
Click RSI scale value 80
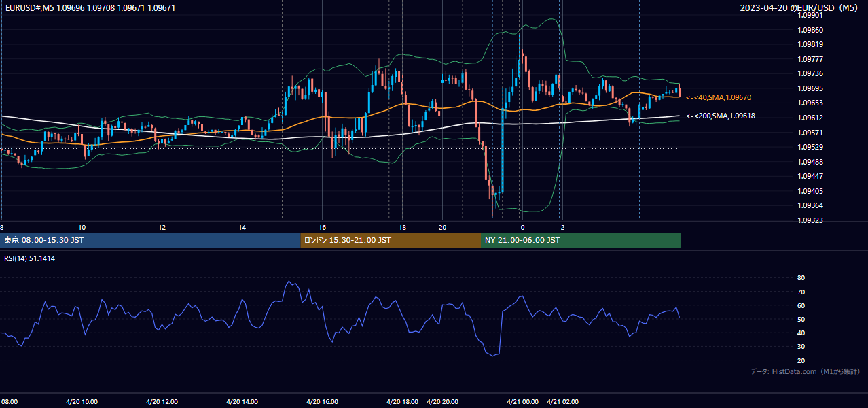pyautogui.click(x=801, y=278)
